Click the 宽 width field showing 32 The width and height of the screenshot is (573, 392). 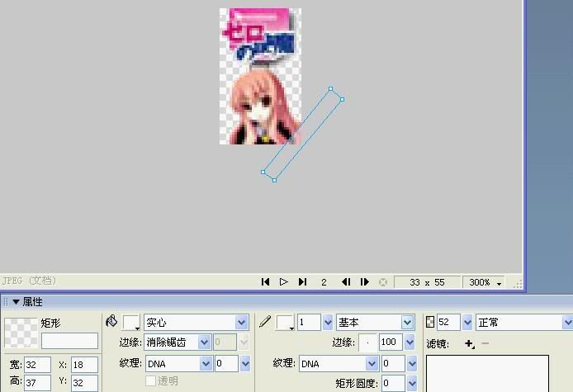click(x=37, y=365)
